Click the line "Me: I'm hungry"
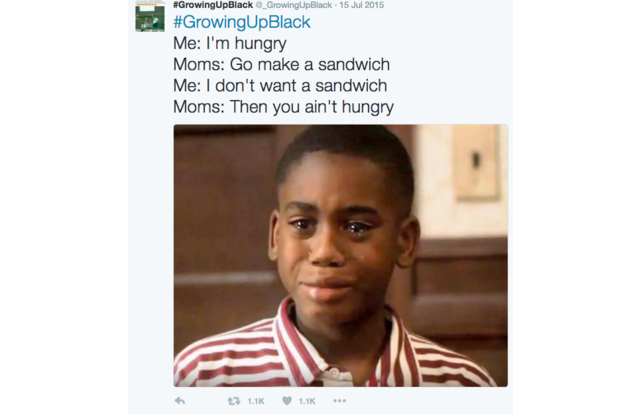This screenshot has width=640, height=414. click(x=230, y=43)
